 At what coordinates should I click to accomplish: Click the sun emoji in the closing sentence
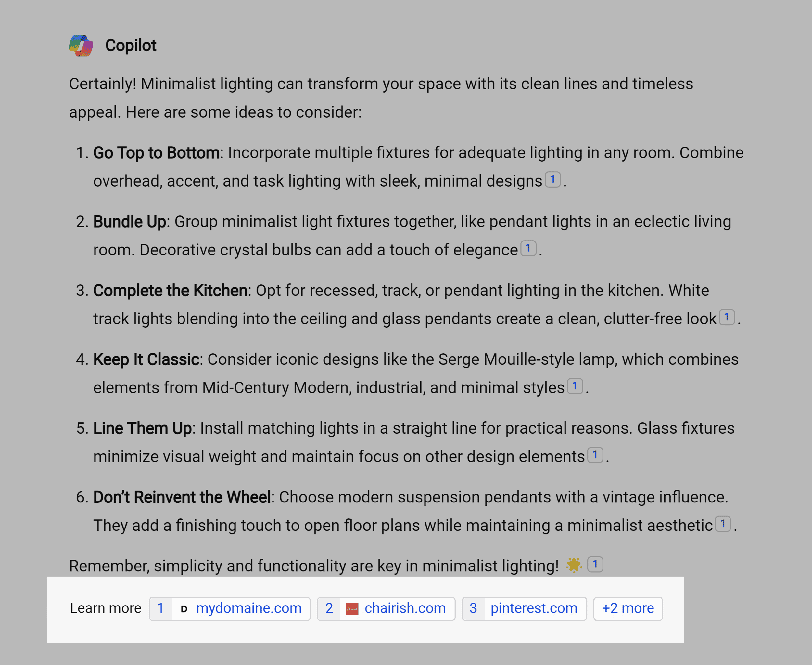click(x=574, y=565)
